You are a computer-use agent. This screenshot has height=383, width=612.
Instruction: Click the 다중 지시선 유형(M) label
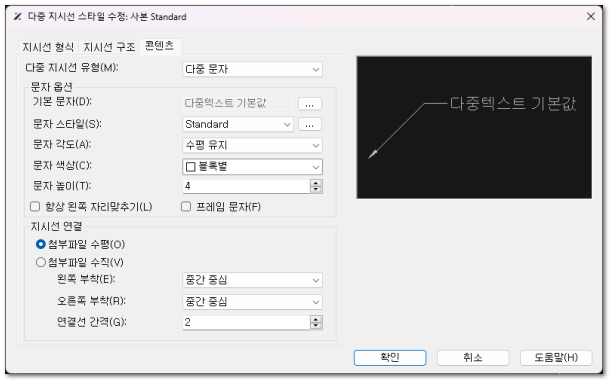pos(72,68)
